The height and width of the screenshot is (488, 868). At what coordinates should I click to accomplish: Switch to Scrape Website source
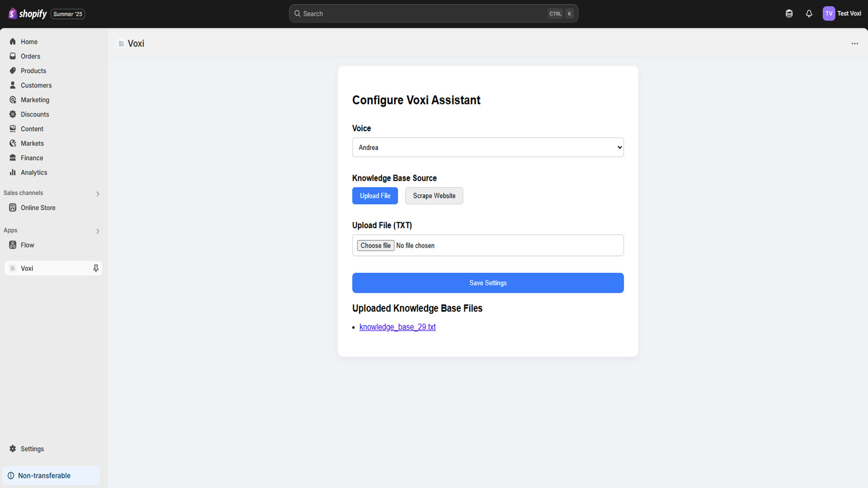[434, 196]
